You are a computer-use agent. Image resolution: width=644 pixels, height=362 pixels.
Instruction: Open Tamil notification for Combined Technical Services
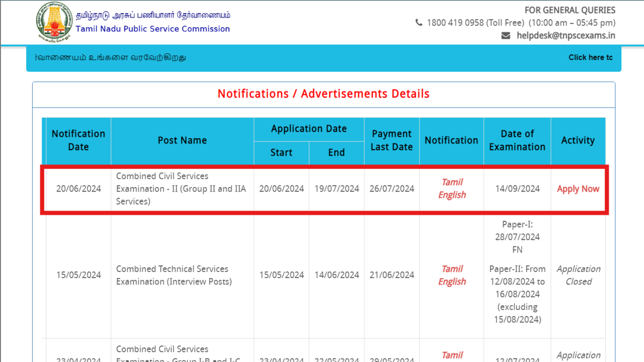point(452,269)
